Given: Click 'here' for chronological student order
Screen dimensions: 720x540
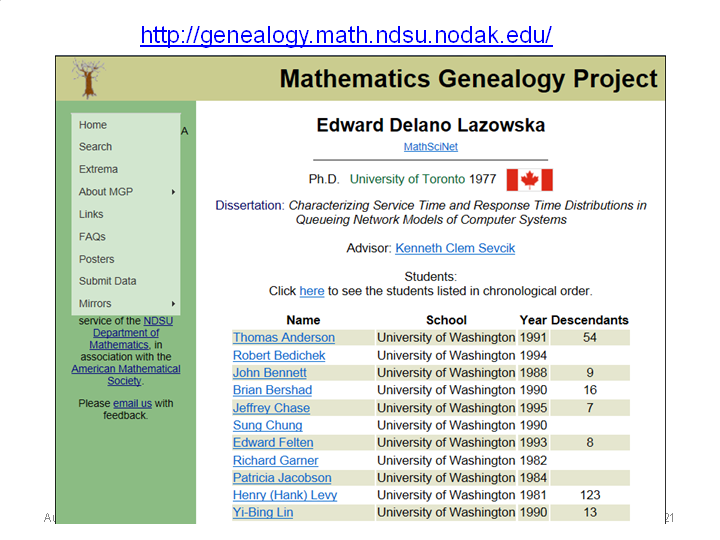Looking at the screenshot, I should point(312,291).
